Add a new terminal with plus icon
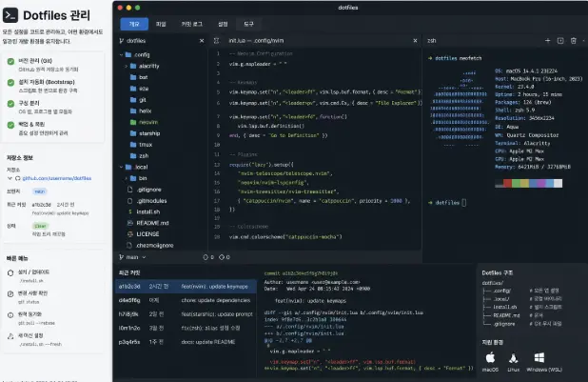This screenshot has height=382, width=588. click(x=547, y=41)
